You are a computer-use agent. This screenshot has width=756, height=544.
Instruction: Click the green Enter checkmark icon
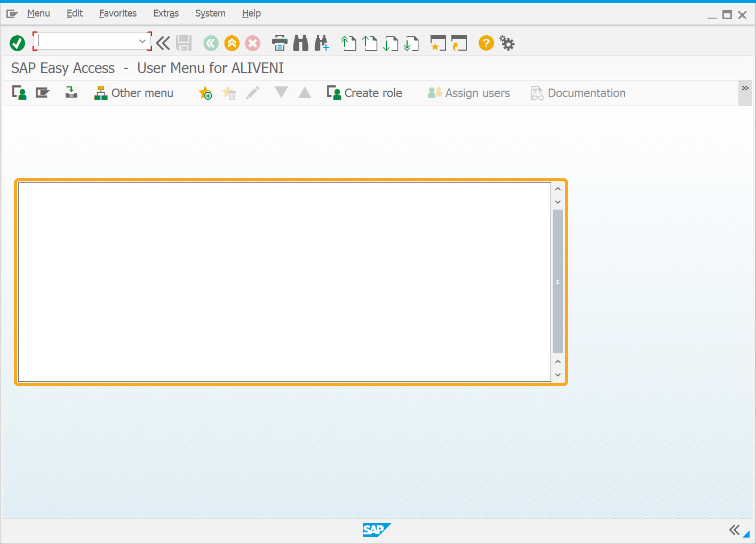coord(18,43)
